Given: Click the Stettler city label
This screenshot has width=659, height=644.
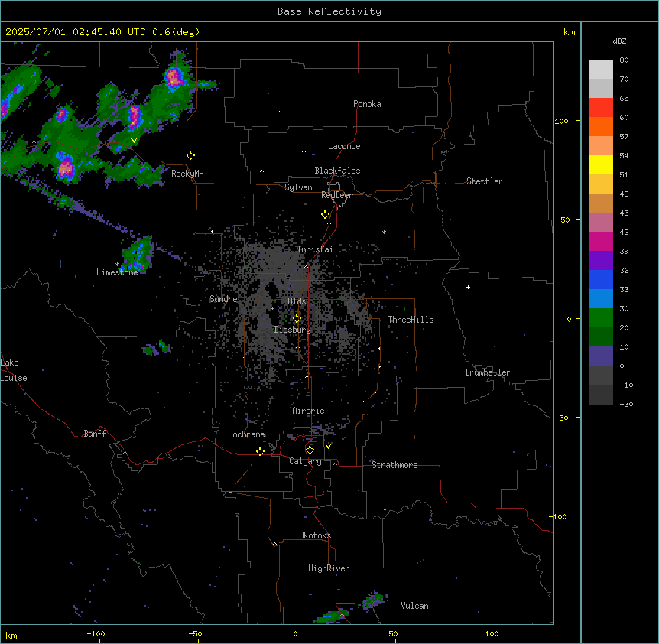Looking at the screenshot, I should pyautogui.click(x=485, y=181).
